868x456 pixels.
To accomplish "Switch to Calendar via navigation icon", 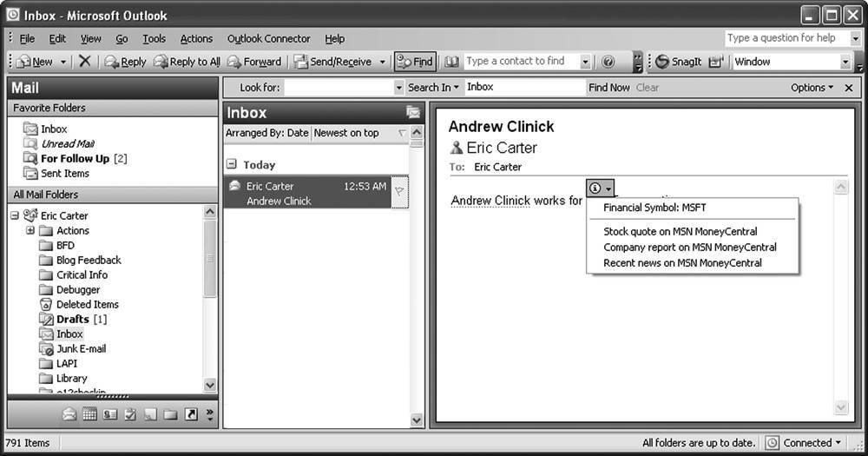I will (x=89, y=414).
